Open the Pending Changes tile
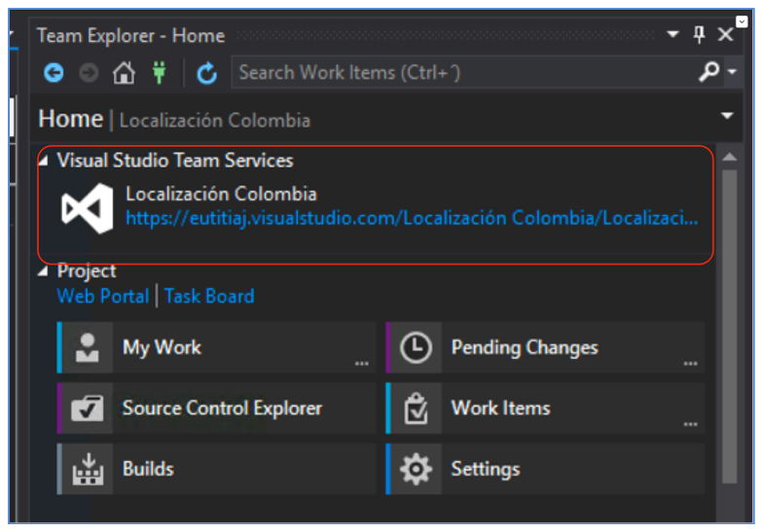The width and height of the screenshot is (762, 532). click(x=545, y=347)
